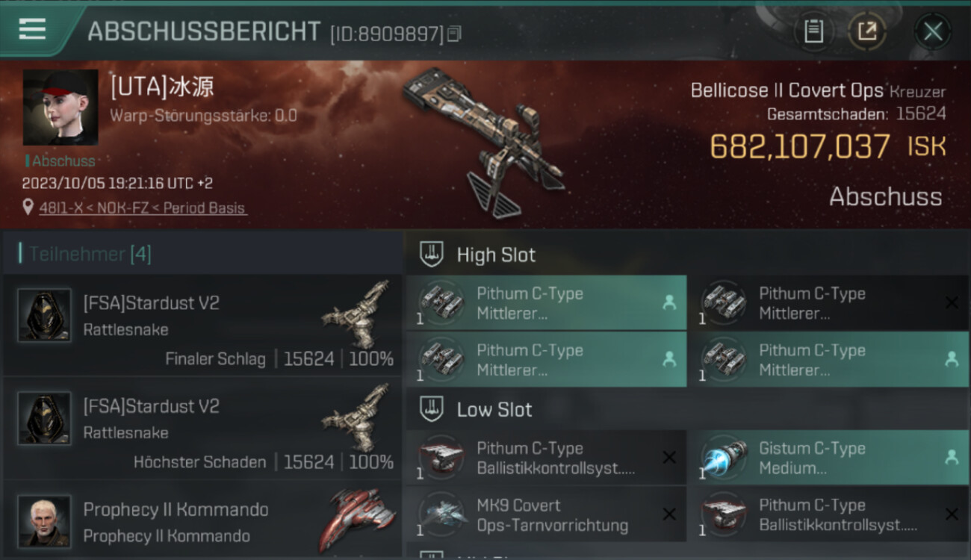Click first Pithum C-Type Ballistikkontrollsystem icon
The width and height of the screenshot is (971, 560).
click(x=442, y=457)
